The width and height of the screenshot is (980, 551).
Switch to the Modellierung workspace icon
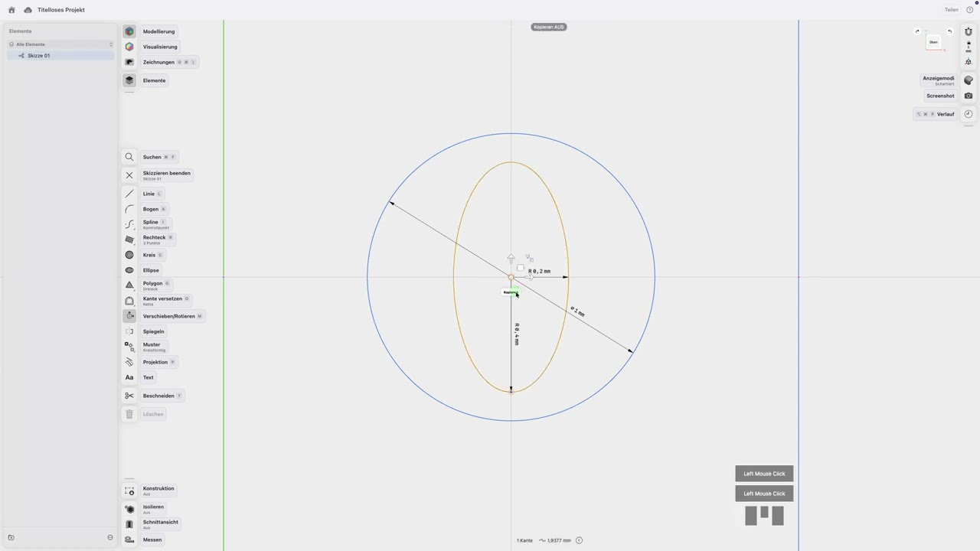point(129,31)
